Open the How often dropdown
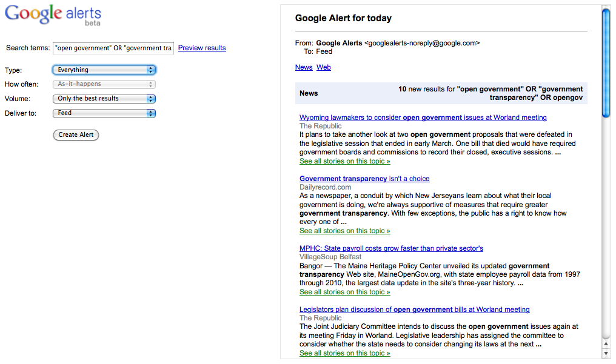 point(104,84)
